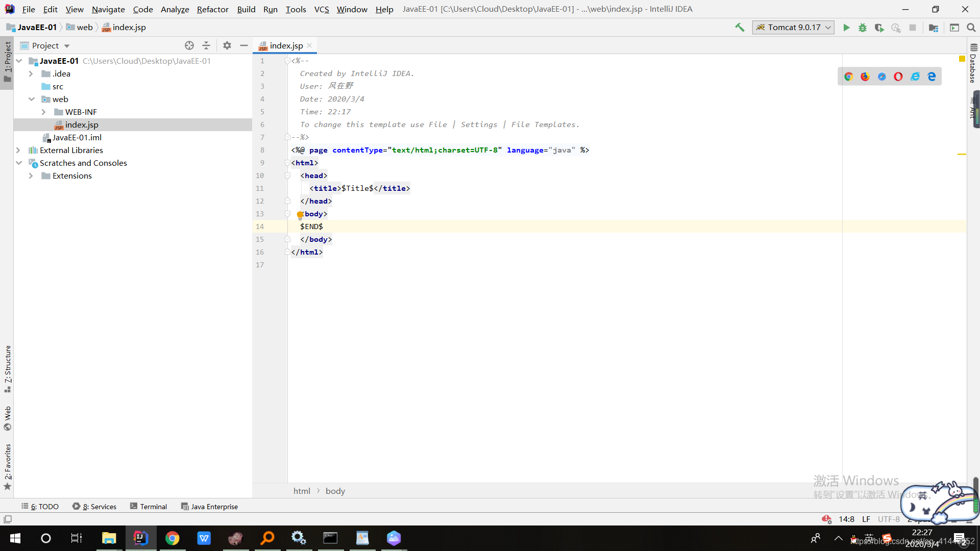980x551 pixels.
Task: Click UTF-8 encoding in status bar
Action: pos(889,519)
